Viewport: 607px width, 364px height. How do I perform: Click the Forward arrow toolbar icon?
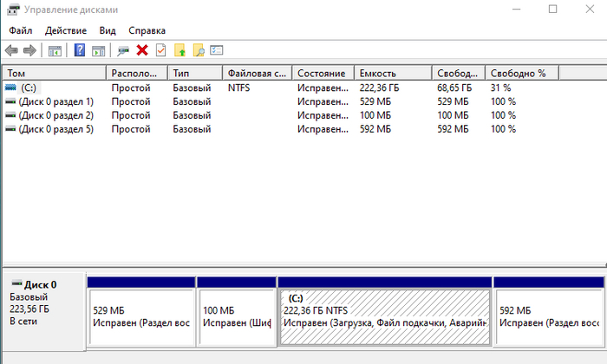click(30, 50)
